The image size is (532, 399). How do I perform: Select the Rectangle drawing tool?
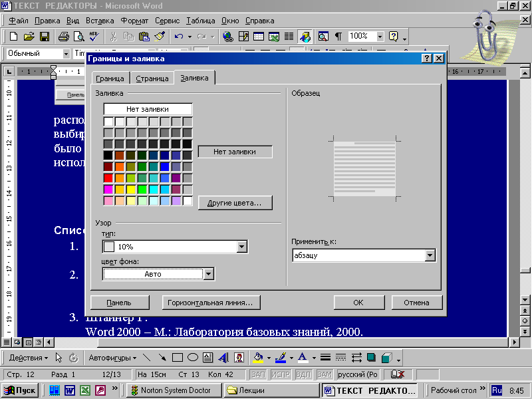(178, 357)
